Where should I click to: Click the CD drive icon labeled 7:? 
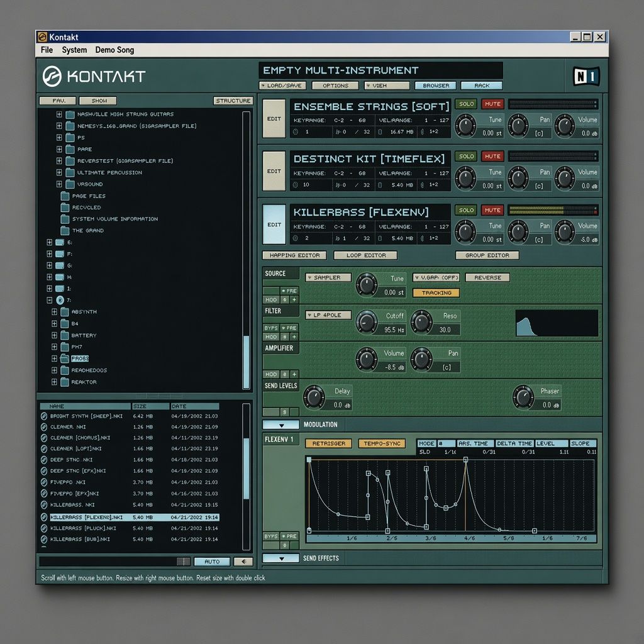60,300
